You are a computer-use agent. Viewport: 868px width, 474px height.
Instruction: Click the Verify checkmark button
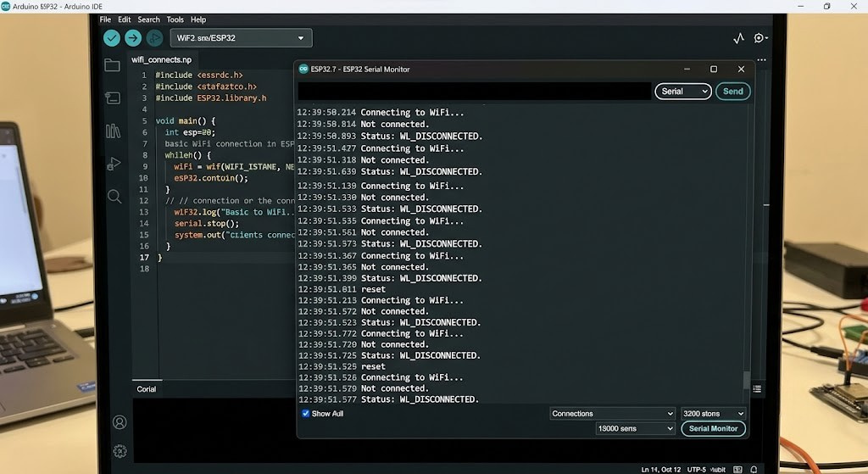click(112, 37)
